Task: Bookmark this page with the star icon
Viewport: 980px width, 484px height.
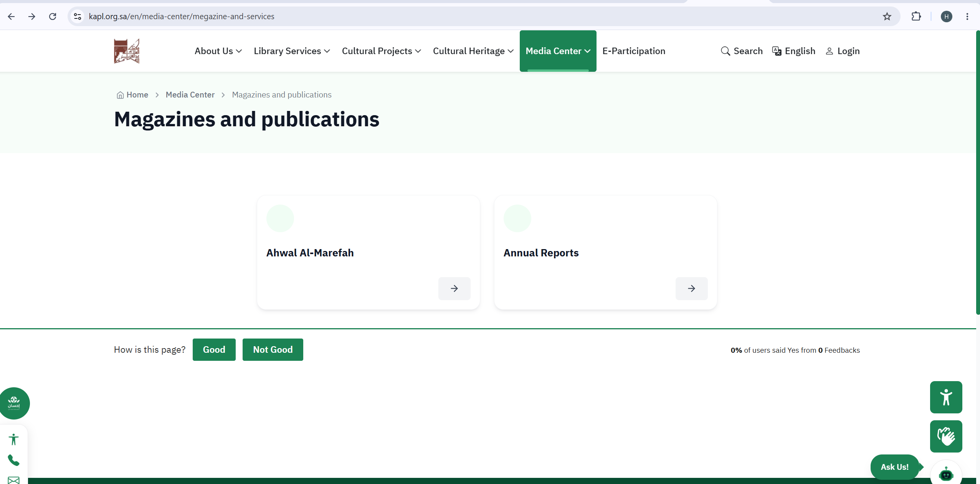Action: pos(887,17)
